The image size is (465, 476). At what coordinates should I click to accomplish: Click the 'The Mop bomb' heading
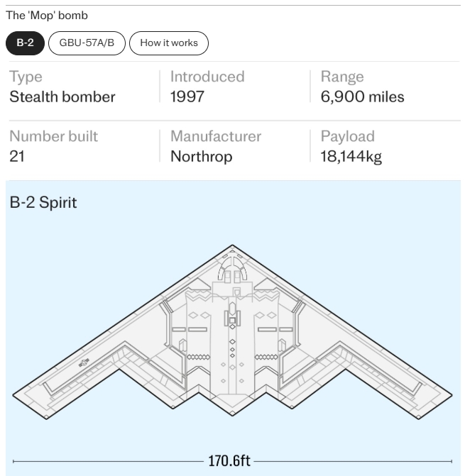pos(47,16)
